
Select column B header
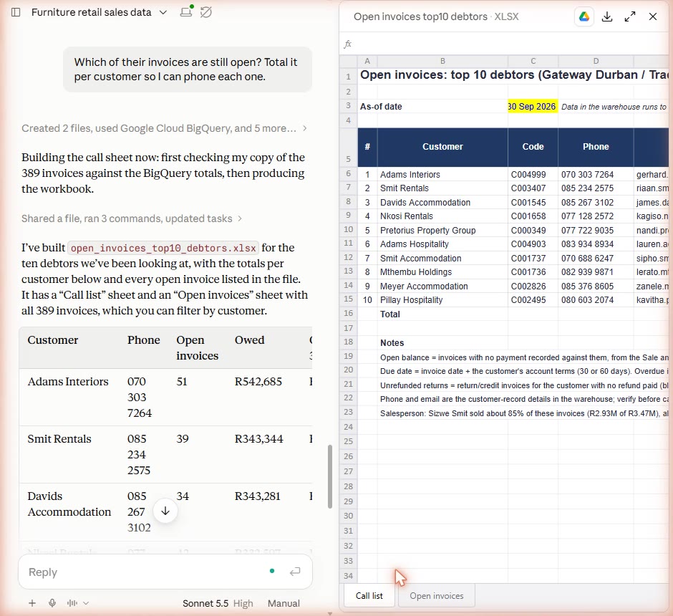[x=442, y=61]
